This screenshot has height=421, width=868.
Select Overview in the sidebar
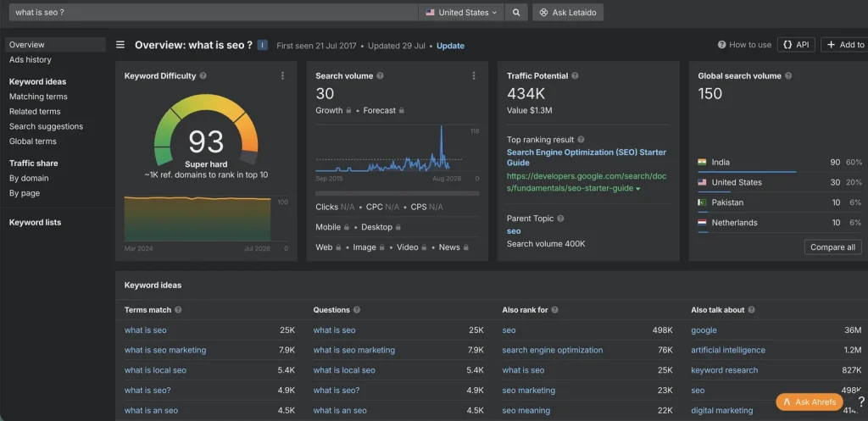tap(55, 45)
